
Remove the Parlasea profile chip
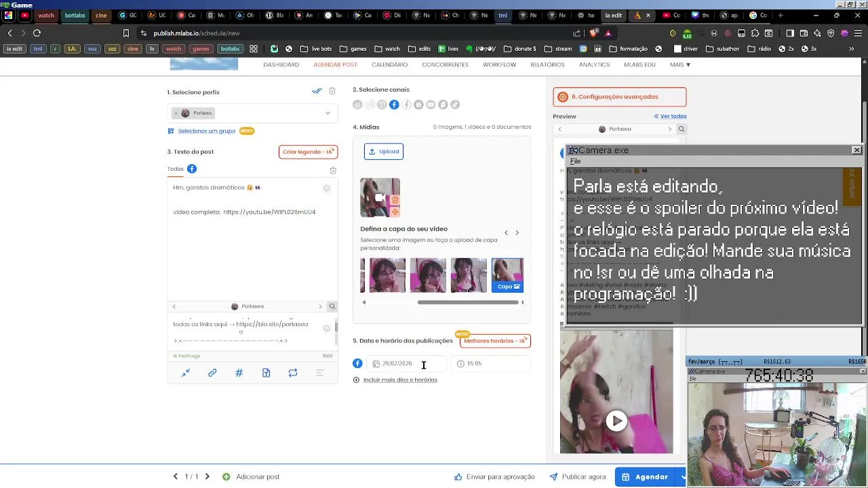click(176, 113)
